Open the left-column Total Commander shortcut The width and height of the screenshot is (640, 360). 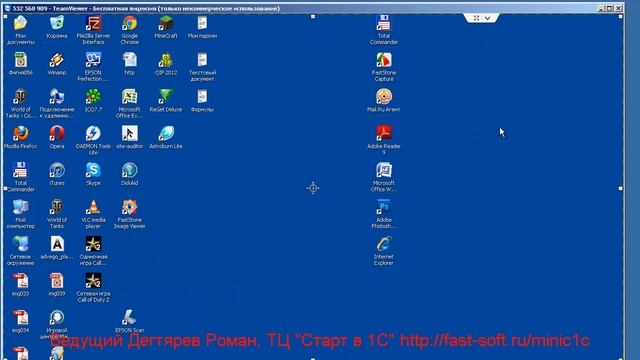point(20,171)
